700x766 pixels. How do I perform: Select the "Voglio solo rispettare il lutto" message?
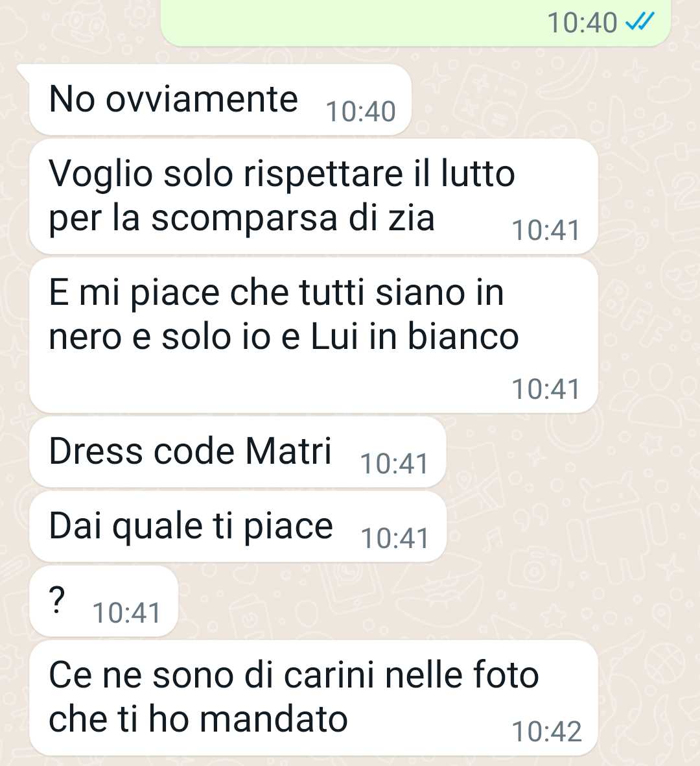(x=314, y=197)
